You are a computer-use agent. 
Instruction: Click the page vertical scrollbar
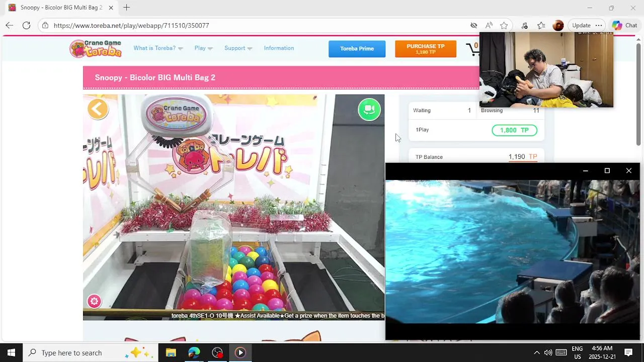coord(638,95)
